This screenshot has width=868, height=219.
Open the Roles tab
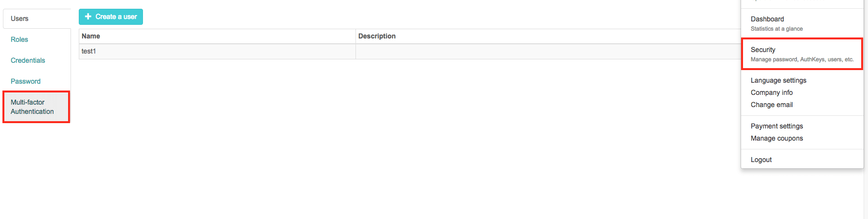click(19, 39)
